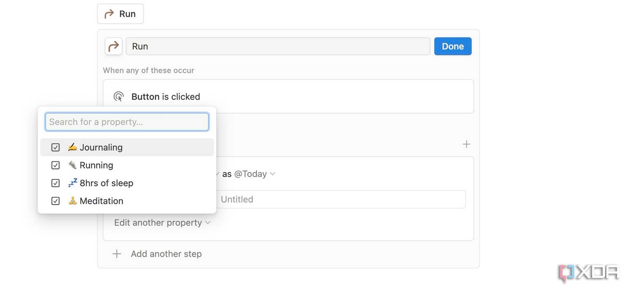Click the Done button
This screenshot has width=644, height=308.
point(452,46)
